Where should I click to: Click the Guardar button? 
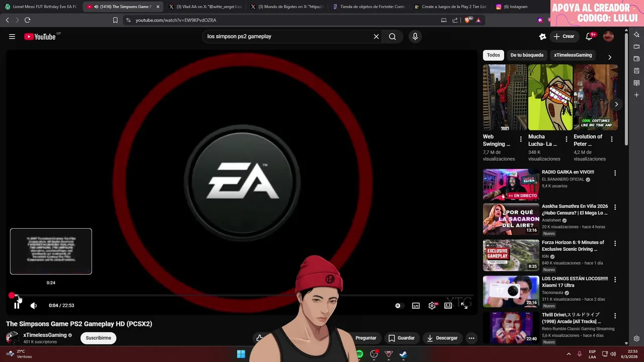[401, 338]
